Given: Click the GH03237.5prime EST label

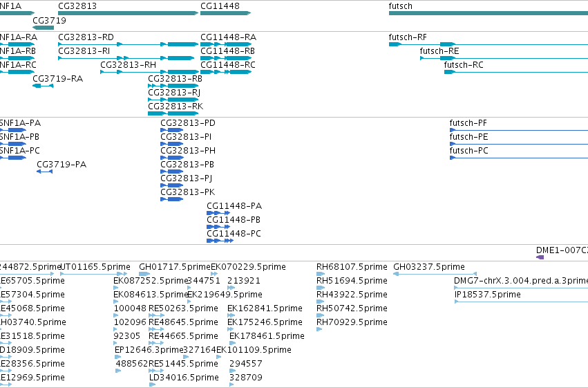Looking at the screenshot, I should (x=429, y=267).
